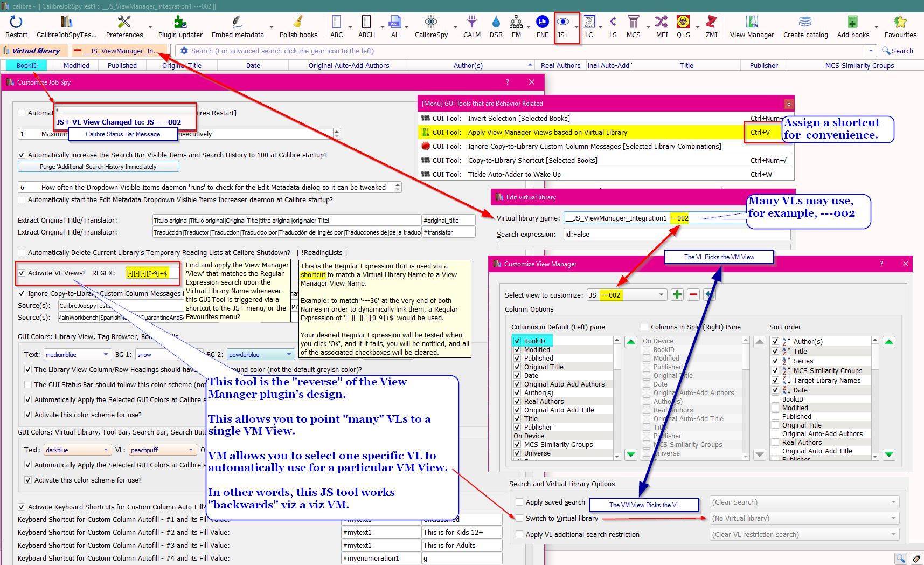Enable Automatically Delete Temporary Reading Lists checkbox
This screenshot has width=924, height=565.
tap(22, 252)
